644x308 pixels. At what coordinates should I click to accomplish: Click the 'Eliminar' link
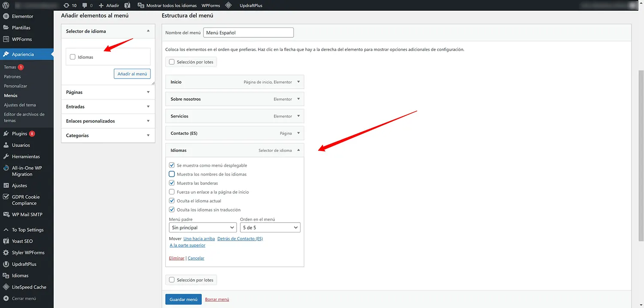pos(176,258)
